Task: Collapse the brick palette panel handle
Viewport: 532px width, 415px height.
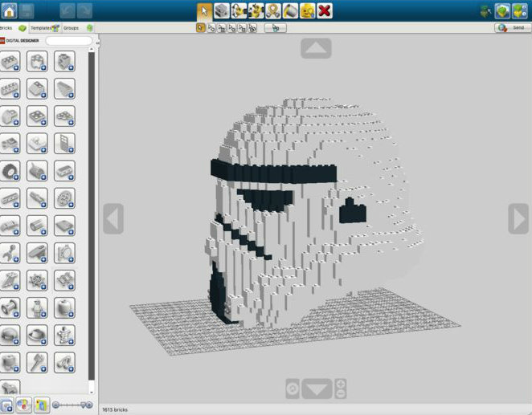Action: click(x=97, y=43)
